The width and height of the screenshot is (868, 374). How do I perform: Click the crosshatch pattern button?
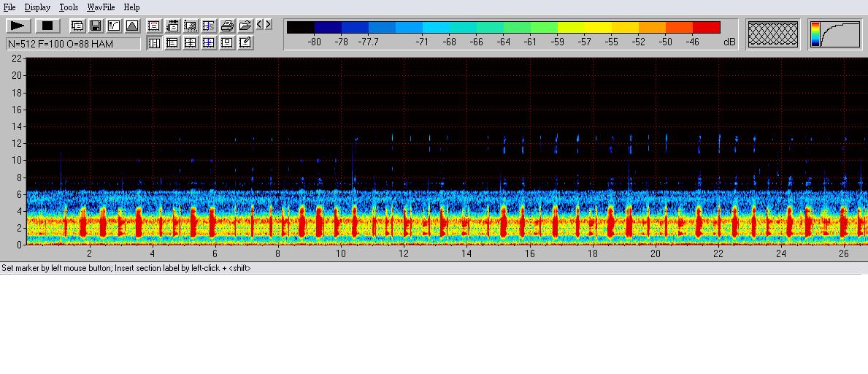click(774, 34)
